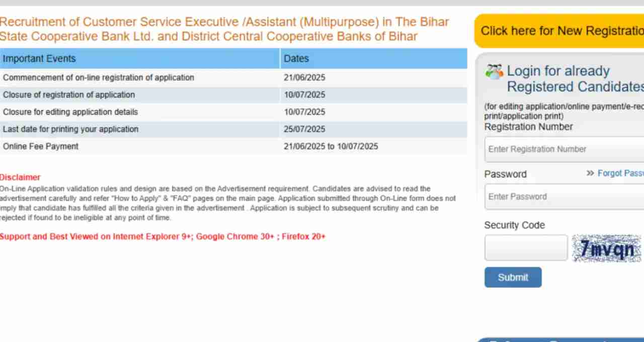Select the Important Events column header
This screenshot has height=342, width=644.
click(x=139, y=58)
